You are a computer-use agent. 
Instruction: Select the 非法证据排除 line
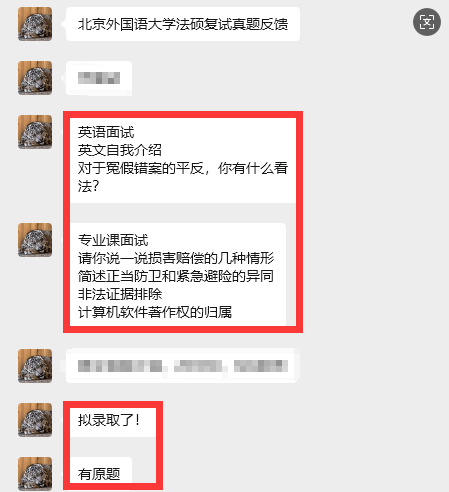point(120,294)
